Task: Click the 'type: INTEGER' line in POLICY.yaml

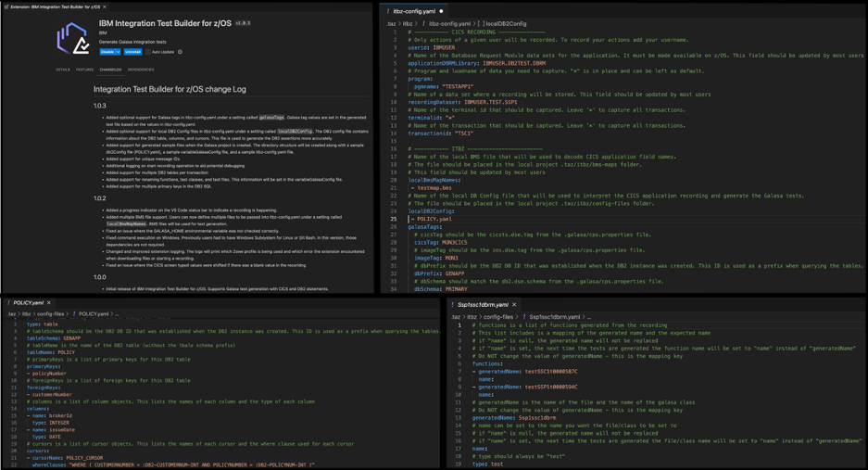Action: click(50, 423)
